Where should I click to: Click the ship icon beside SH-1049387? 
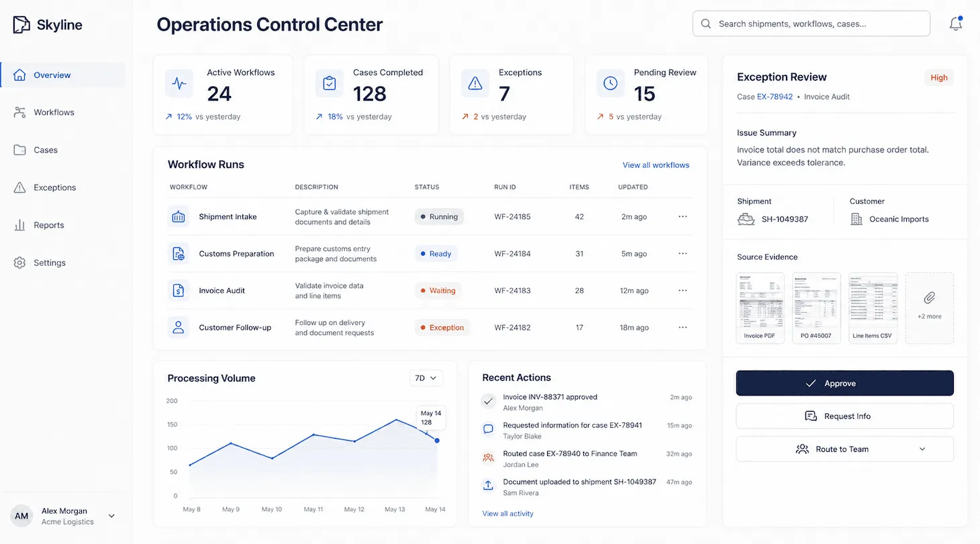(746, 219)
